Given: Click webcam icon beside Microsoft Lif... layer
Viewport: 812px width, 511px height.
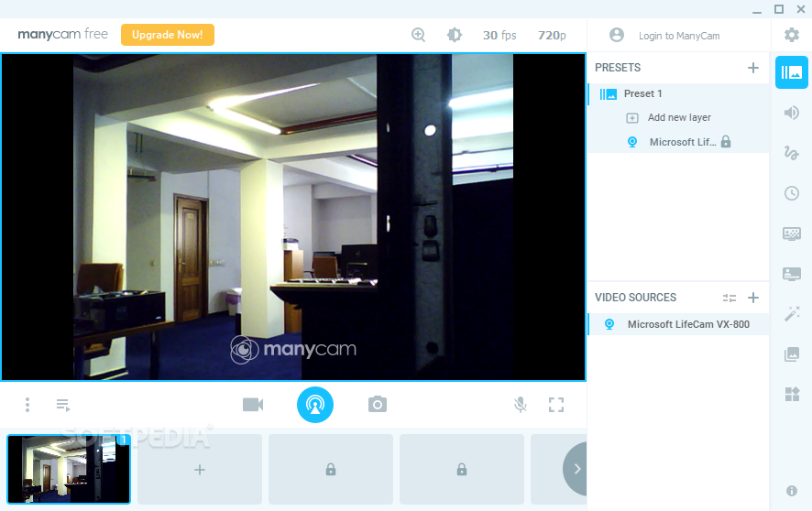Looking at the screenshot, I should (x=632, y=142).
